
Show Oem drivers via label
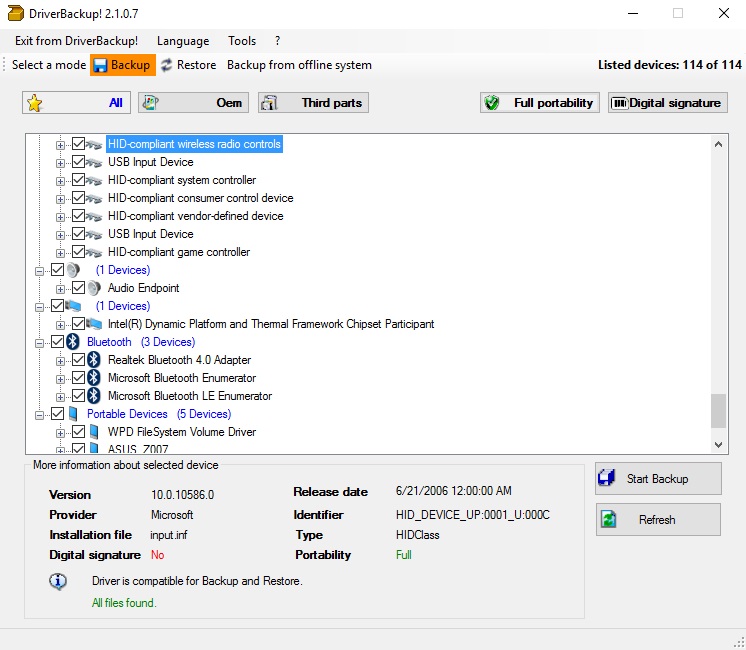click(x=229, y=103)
